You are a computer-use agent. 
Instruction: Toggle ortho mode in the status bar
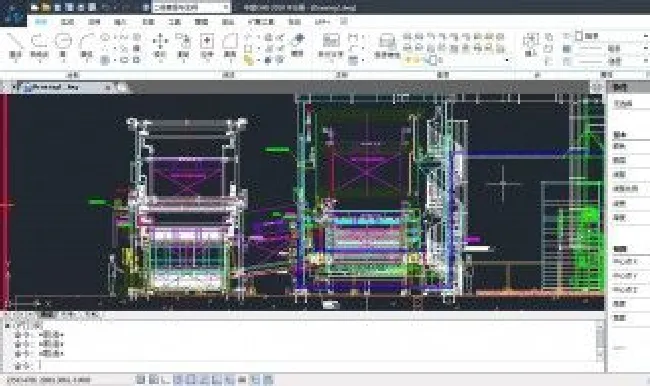click(x=165, y=379)
